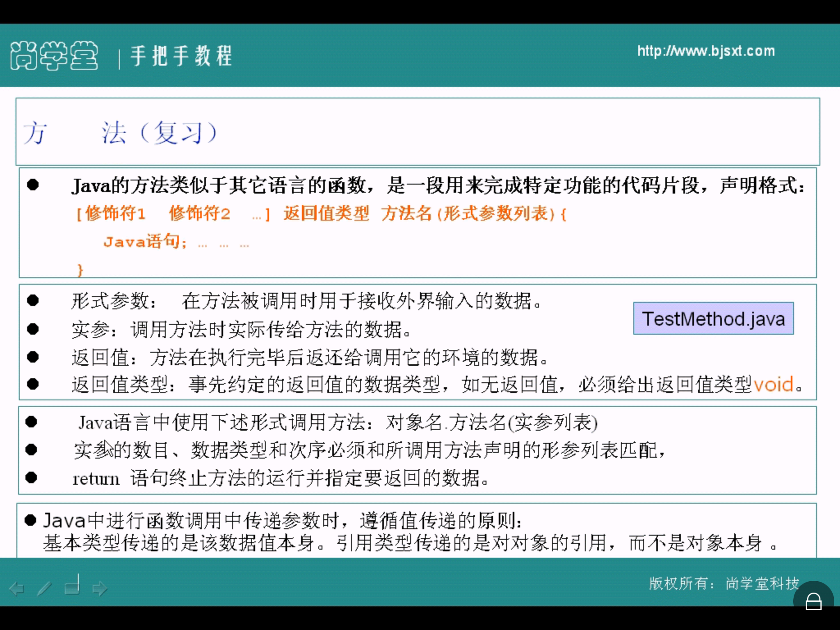Click the 手把手教程 header text
The height and width of the screenshot is (630, 840).
click(181, 56)
